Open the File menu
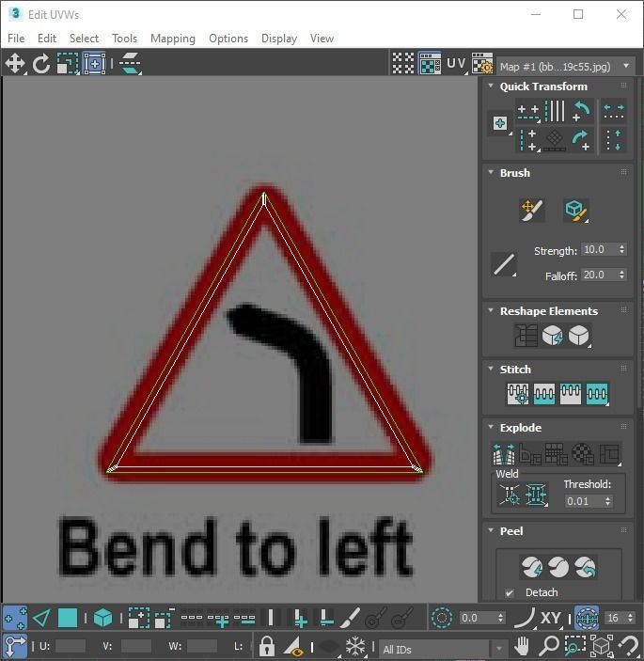The height and width of the screenshot is (661, 644). (16, 39)
